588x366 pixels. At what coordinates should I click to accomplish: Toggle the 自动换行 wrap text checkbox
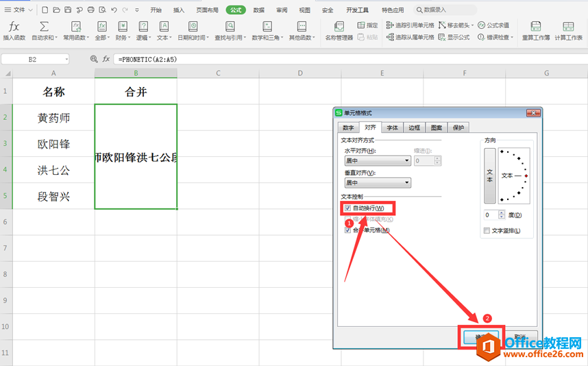point(348,208)
